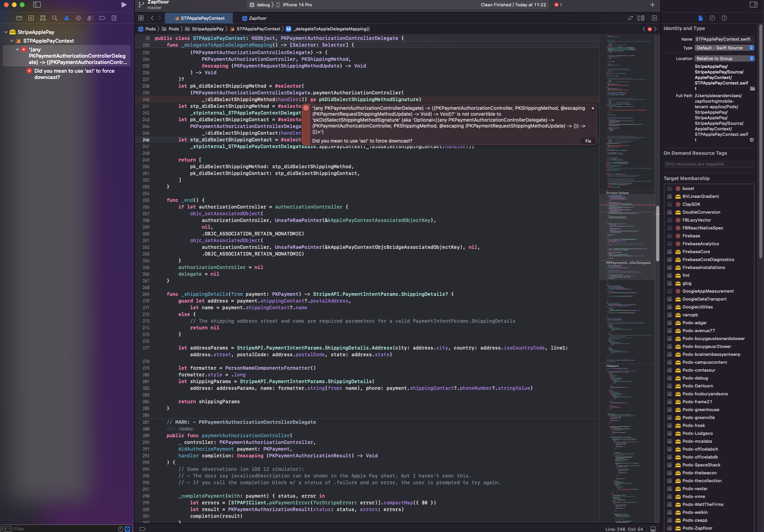764x532 pixels.
Task: Select StripeApplePay in the breadcrumb path
Action: pos(204,29)
